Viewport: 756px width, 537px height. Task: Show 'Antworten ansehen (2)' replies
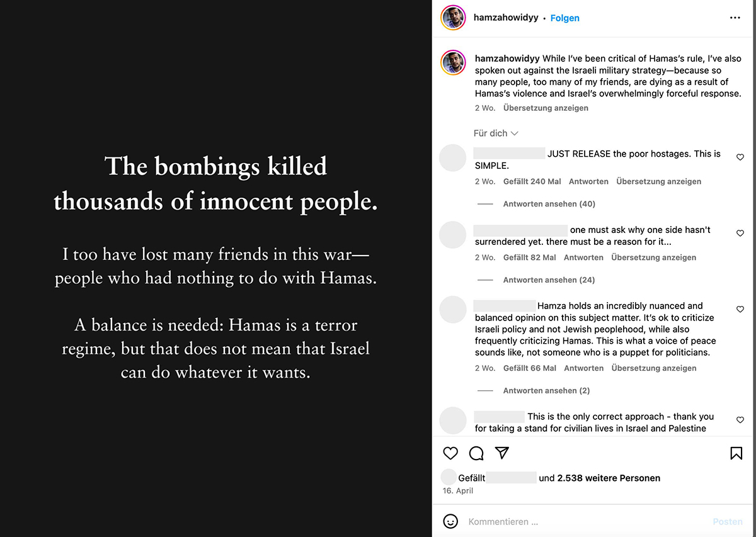tap(546, 391)
